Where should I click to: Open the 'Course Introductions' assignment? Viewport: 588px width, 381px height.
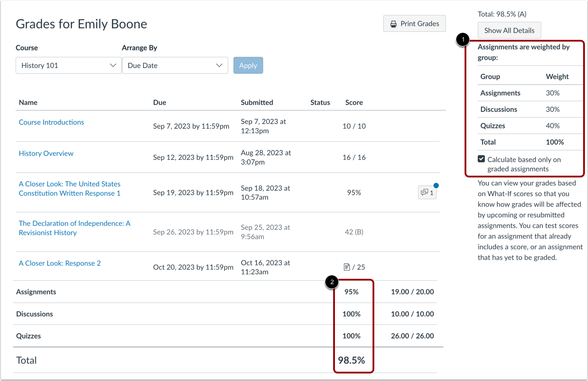(51, 122)
